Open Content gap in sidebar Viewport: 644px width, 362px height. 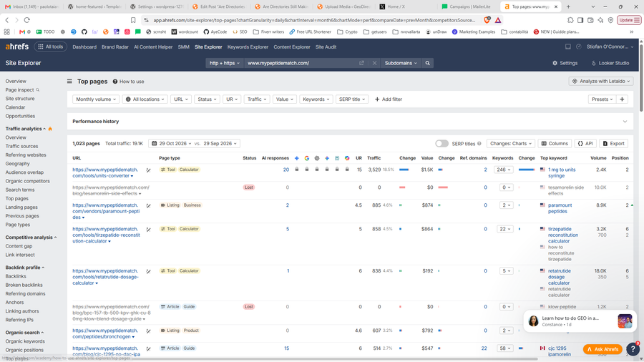point(19,246)
